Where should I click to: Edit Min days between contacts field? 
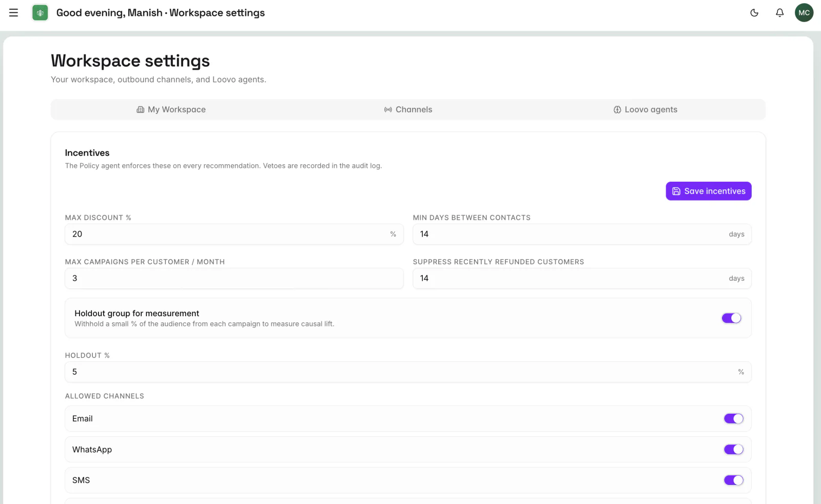point(582,234)
